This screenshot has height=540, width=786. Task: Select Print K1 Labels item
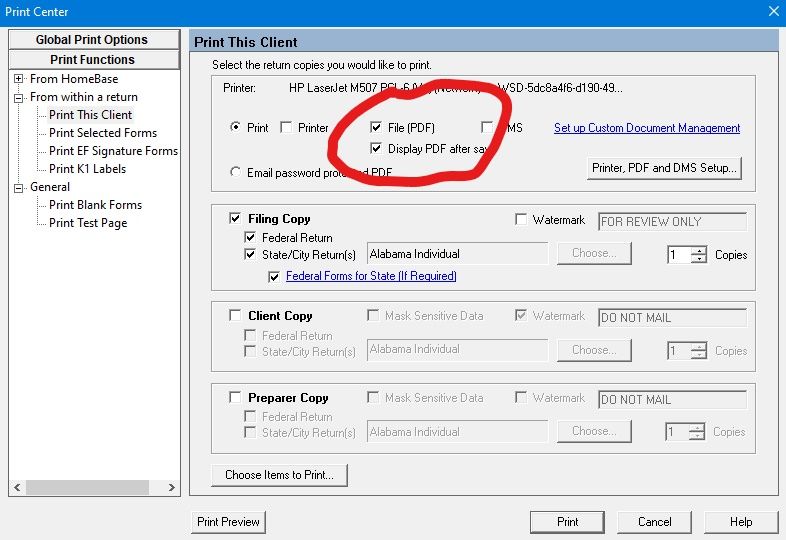[87, 169]
